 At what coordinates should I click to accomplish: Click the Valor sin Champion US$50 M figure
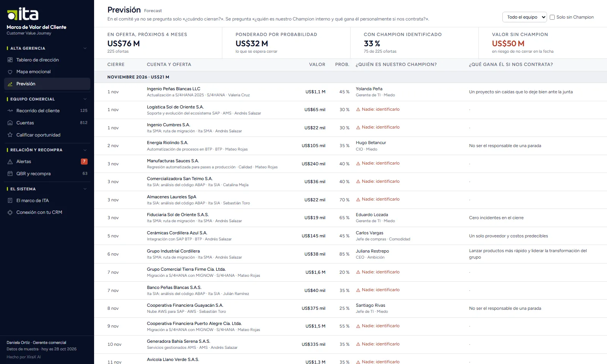pos(508,44)
